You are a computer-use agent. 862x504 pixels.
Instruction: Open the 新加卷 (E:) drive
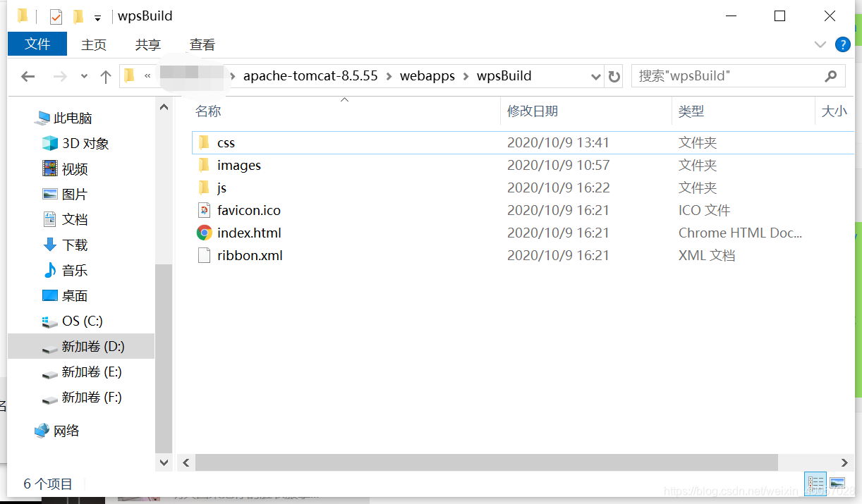pyautogui.click(x=92, y=371)
